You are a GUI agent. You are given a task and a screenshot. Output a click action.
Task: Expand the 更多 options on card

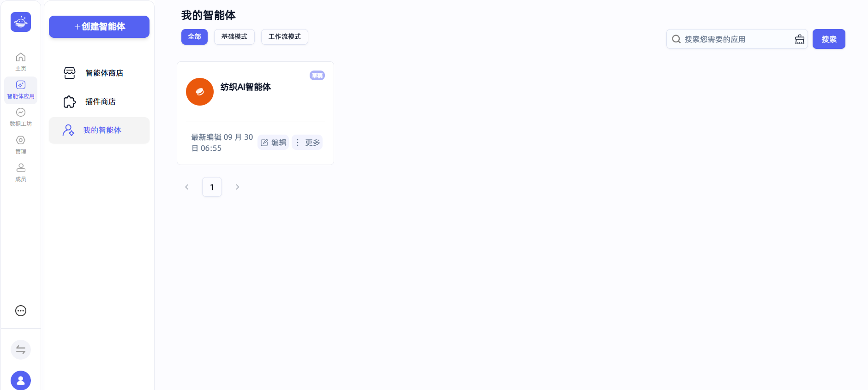tap(307, 142)
